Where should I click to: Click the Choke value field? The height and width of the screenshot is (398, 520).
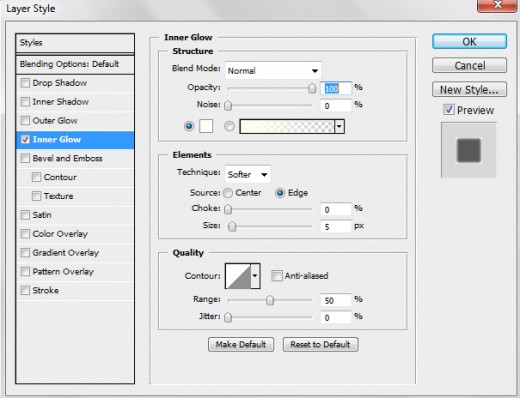(336, 209)
